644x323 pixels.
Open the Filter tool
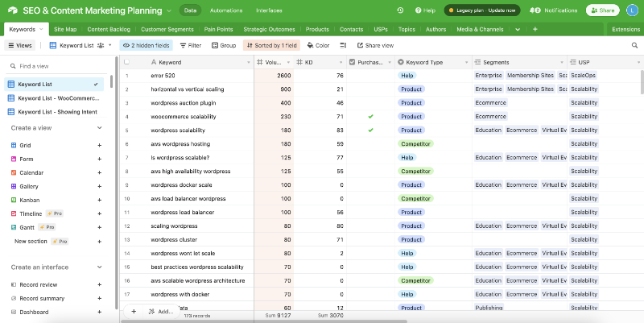pos(191,45)
